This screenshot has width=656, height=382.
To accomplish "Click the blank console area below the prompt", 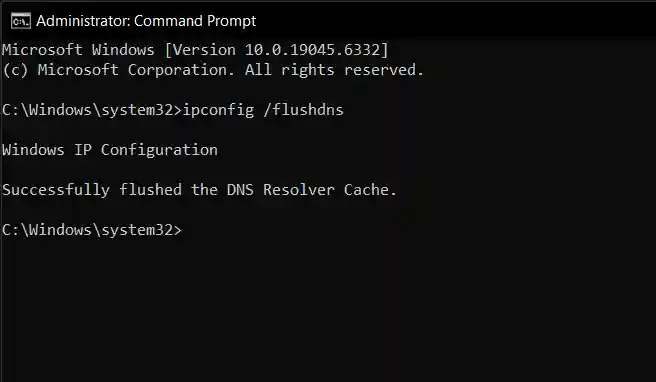I will point(328,310).
